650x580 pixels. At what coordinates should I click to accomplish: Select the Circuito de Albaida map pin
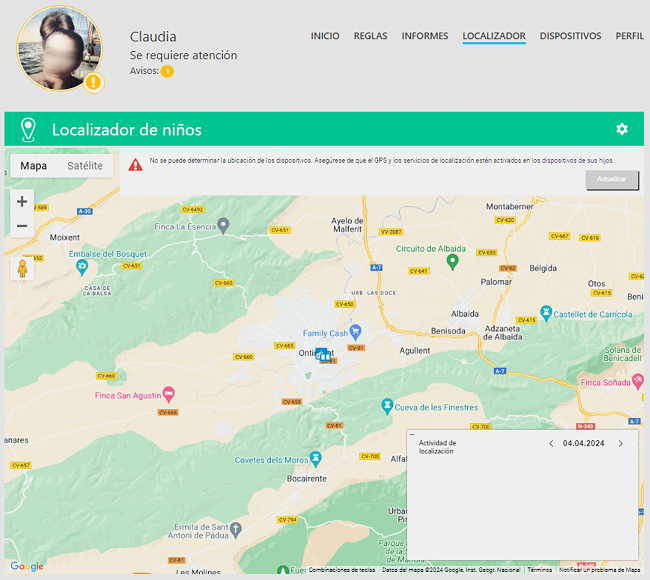(452, 261)
